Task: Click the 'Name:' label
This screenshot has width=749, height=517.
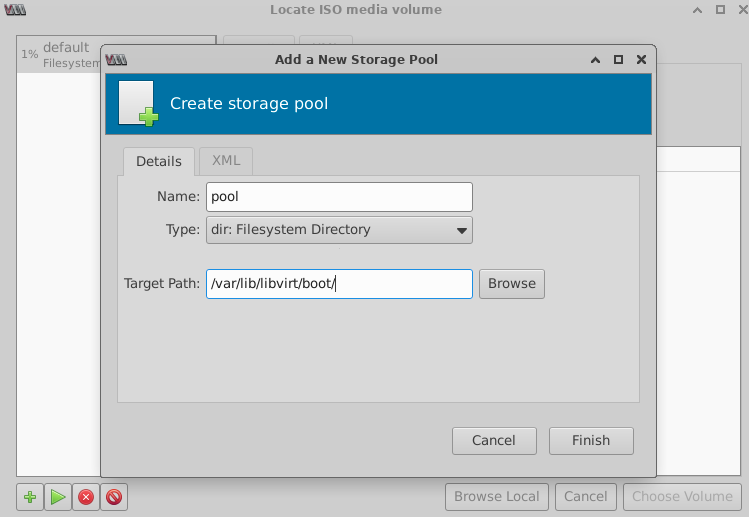Action: click(179, 196)
